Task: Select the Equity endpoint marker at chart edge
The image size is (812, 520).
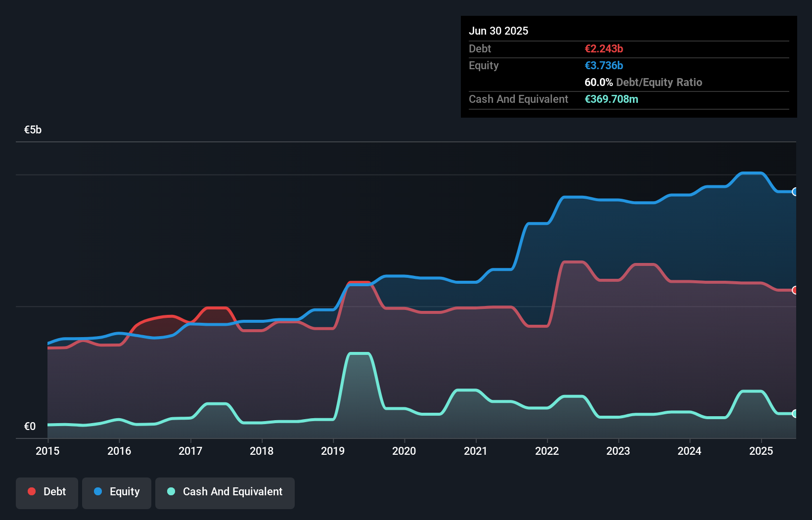Action: click(x=795, y=192)
